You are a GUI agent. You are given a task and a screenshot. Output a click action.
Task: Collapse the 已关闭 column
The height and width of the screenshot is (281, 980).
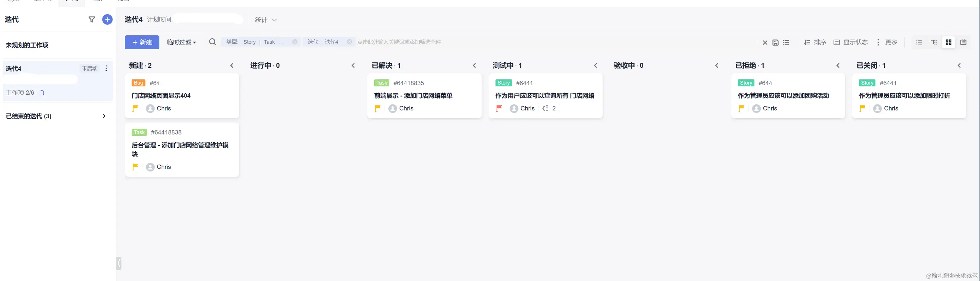click(x=959, y=65)
